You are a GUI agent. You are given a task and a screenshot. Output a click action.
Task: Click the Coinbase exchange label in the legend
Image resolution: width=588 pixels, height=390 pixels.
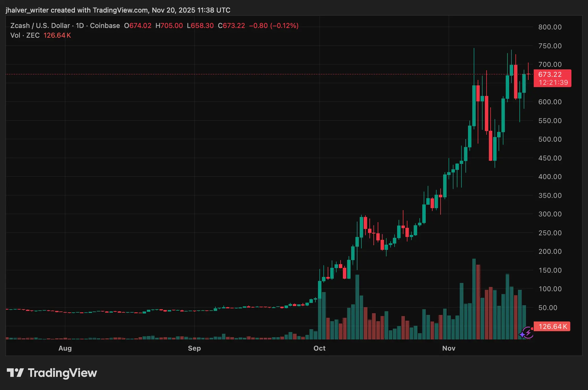pos(105,25)
